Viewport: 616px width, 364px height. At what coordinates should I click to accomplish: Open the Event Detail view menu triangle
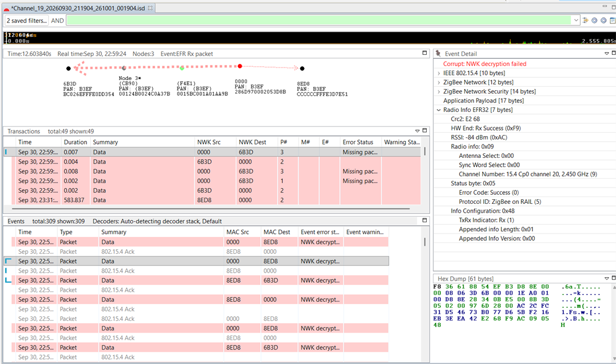(606, 53)
